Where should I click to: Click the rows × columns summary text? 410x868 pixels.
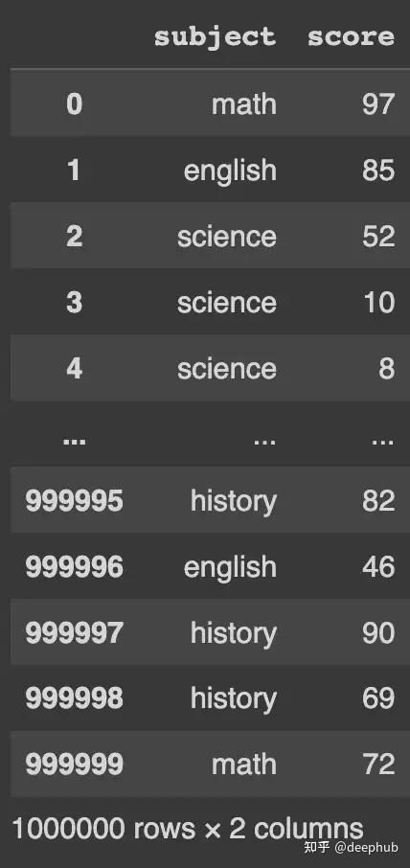click(188, 829)
